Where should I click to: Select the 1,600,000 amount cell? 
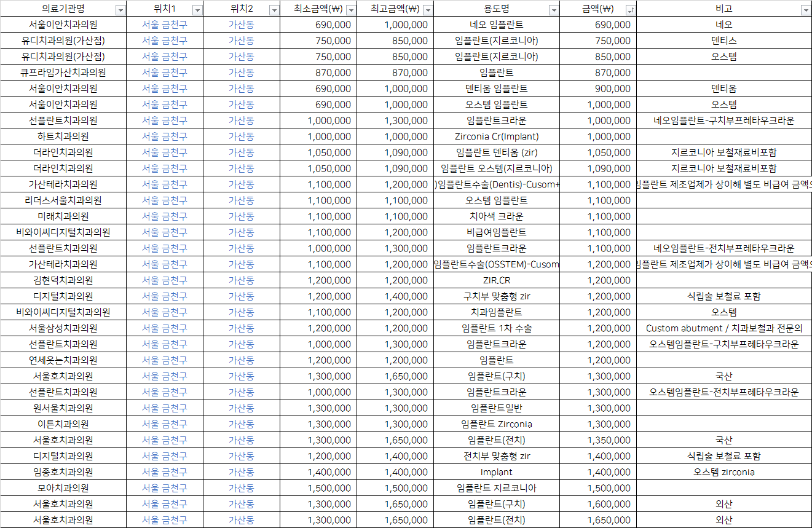598,504
